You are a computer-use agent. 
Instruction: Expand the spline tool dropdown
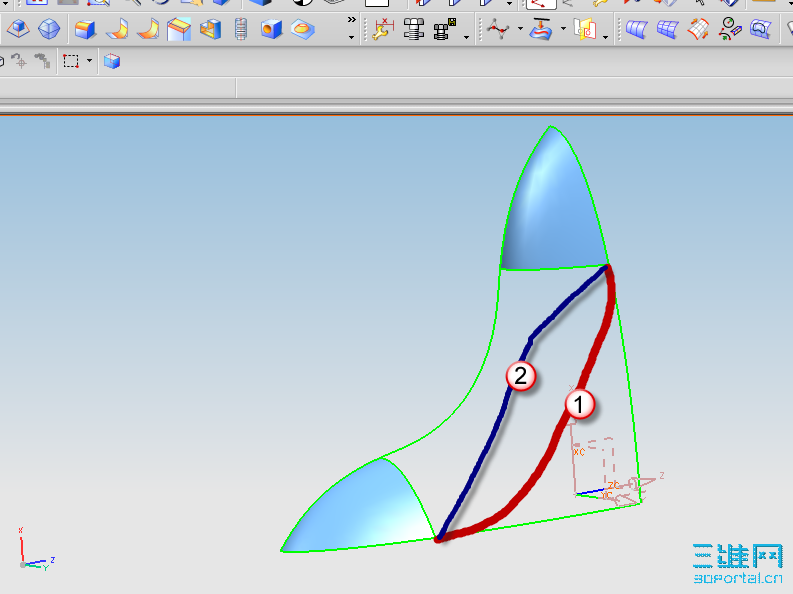point(520,29)
